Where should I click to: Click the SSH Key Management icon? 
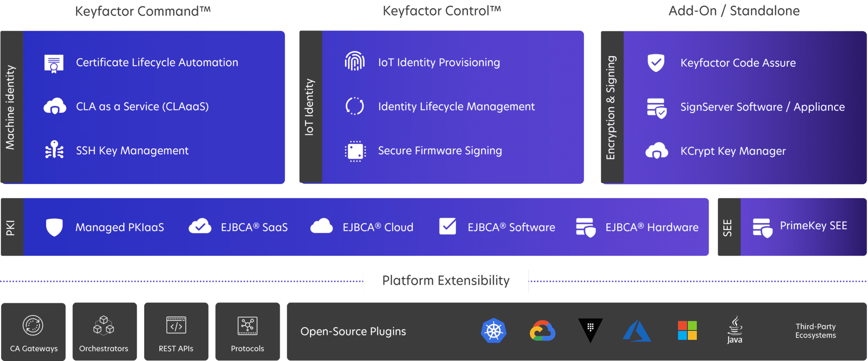tap(54, 150)
